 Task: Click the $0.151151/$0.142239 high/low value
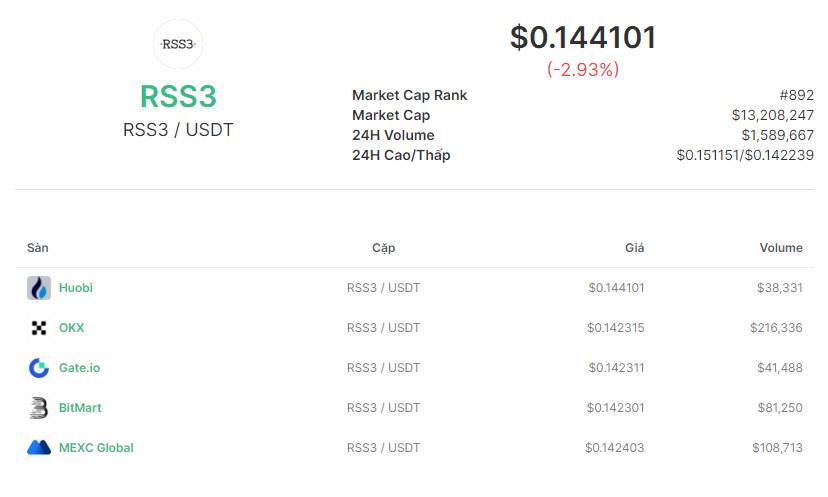(745, 155)
